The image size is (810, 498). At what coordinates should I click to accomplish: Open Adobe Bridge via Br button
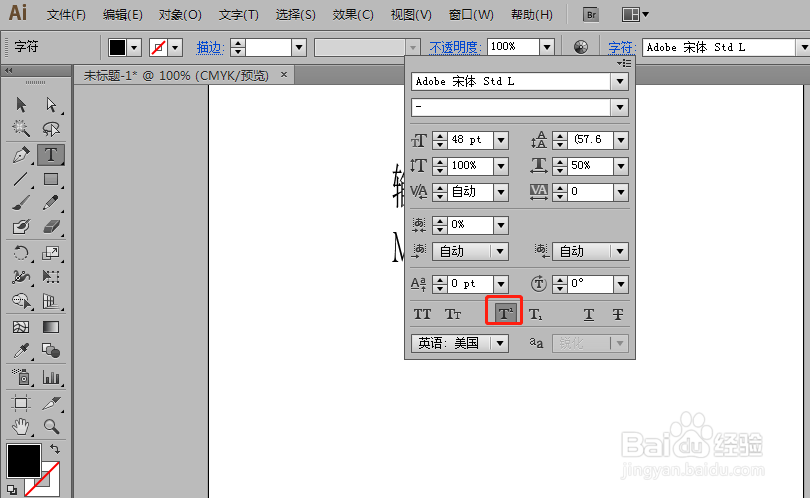click(x=591, y=14)
